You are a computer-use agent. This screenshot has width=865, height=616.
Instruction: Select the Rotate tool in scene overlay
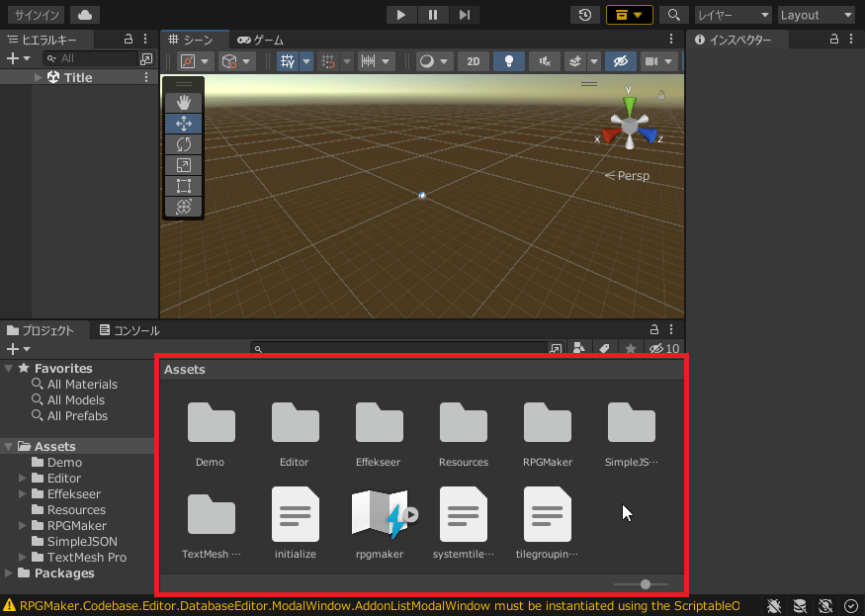pos(183,144)
